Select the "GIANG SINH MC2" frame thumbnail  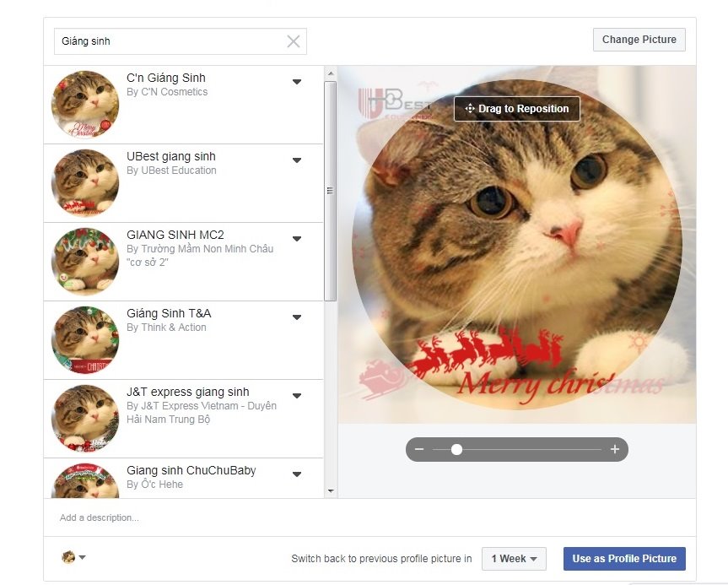[84, 261]
